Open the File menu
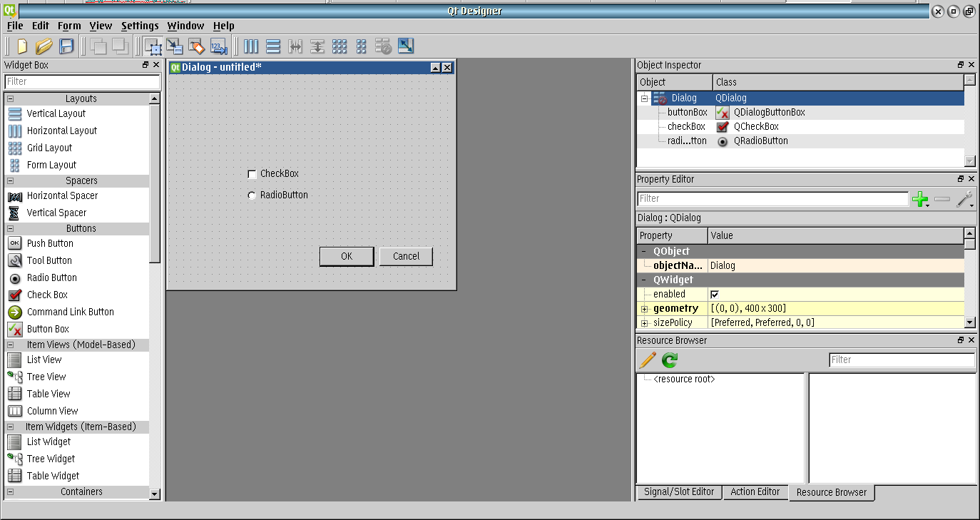 [15, 26]
